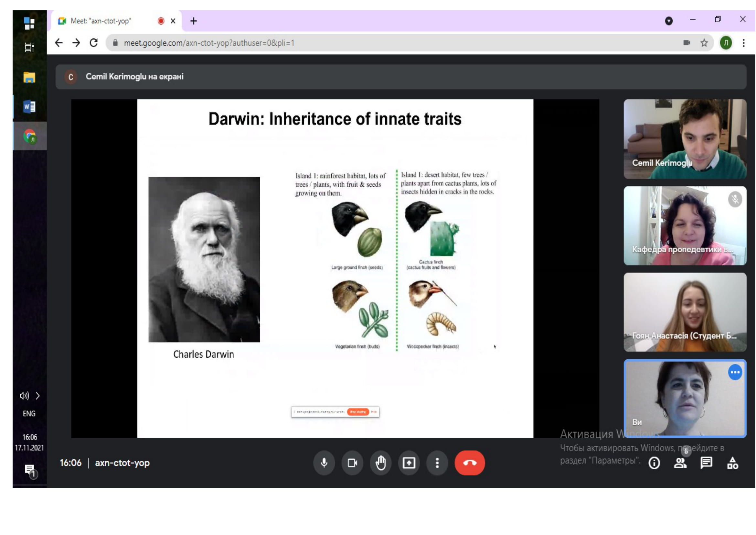Image resolution: width=756 pixels, height=535 pixels.
Task: Open the Windows Start menu
Action: click(x=29, y=23)
